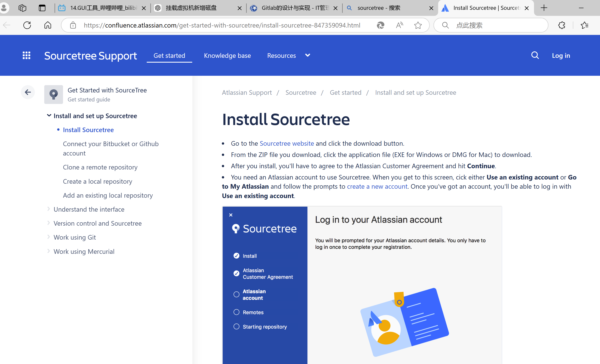600x364 pixels.
Task: Open the Atlassian app switcher grid icon
Action: coord(26,55)
